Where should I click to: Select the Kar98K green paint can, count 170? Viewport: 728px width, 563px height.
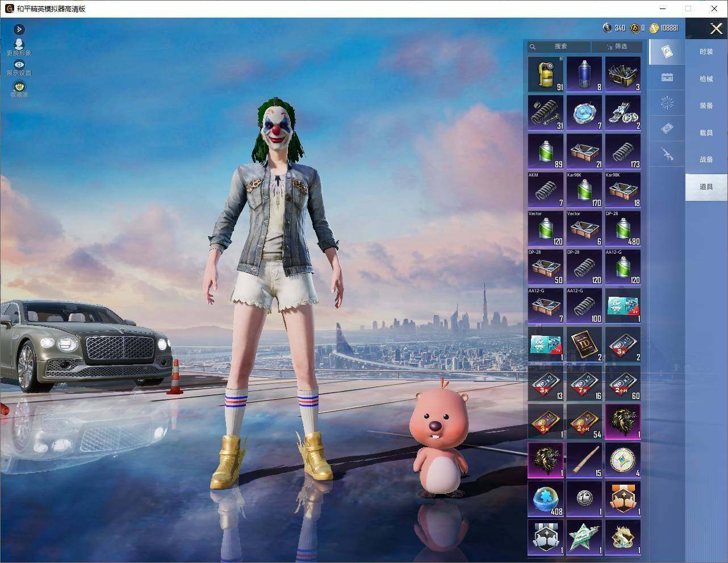click(x=584, y=190)
